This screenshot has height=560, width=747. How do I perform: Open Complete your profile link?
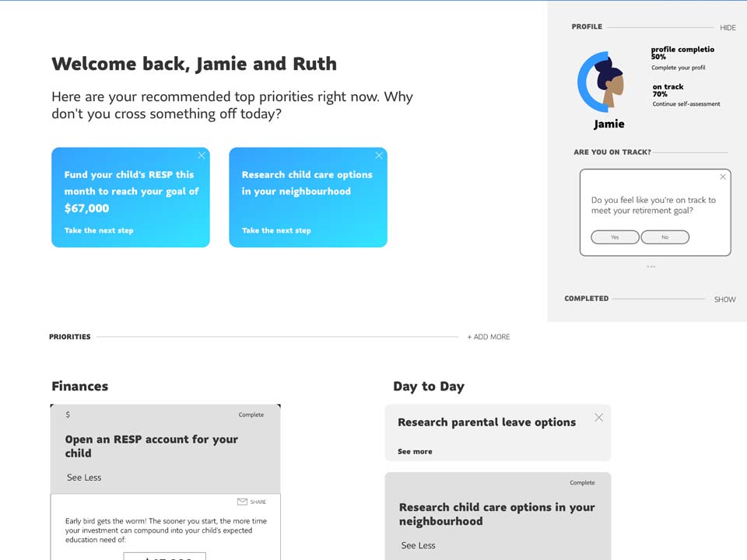coord(679,68)
